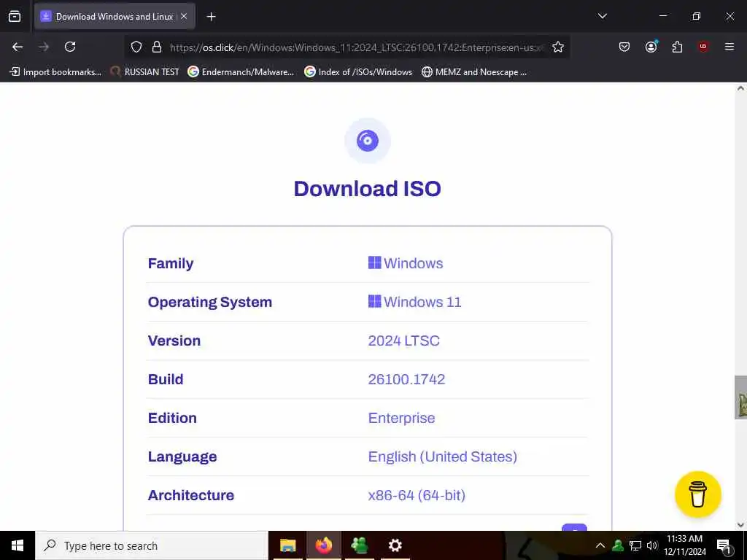The height and width of the screenshot is (560, 747).
Task: Click the green user system tray icon
Action: click(x=618, y=545)
